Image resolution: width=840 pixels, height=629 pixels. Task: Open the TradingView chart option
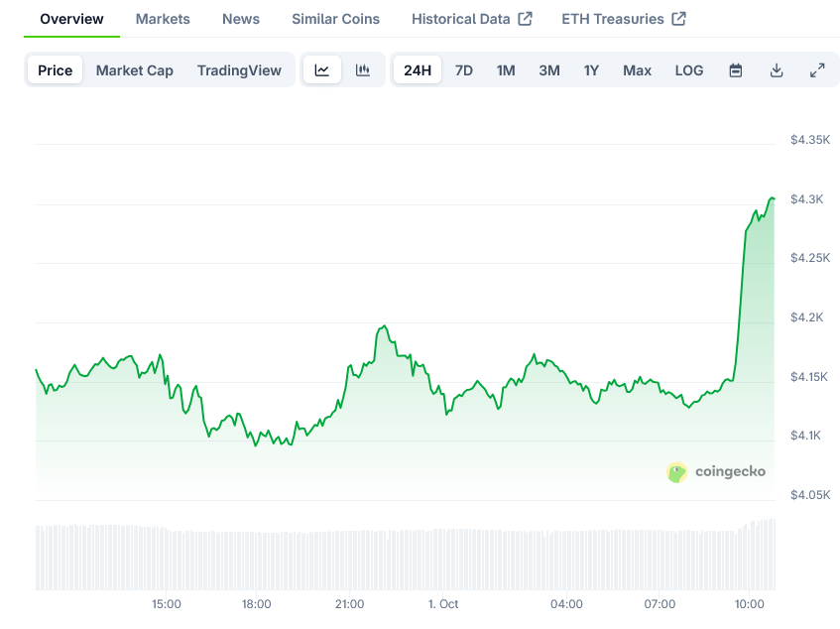point(239,69)
